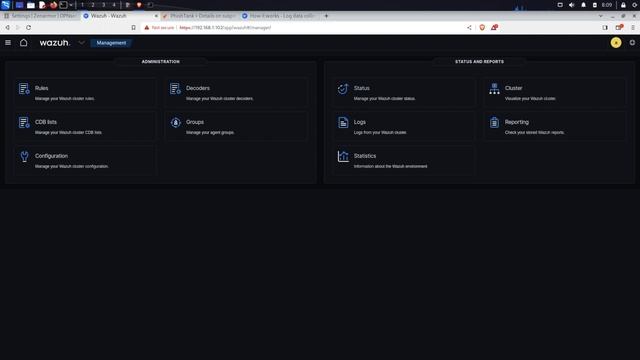The image size is (640, 360).
Task: Open the agent Groups section
Action: [x=195, y=122]
